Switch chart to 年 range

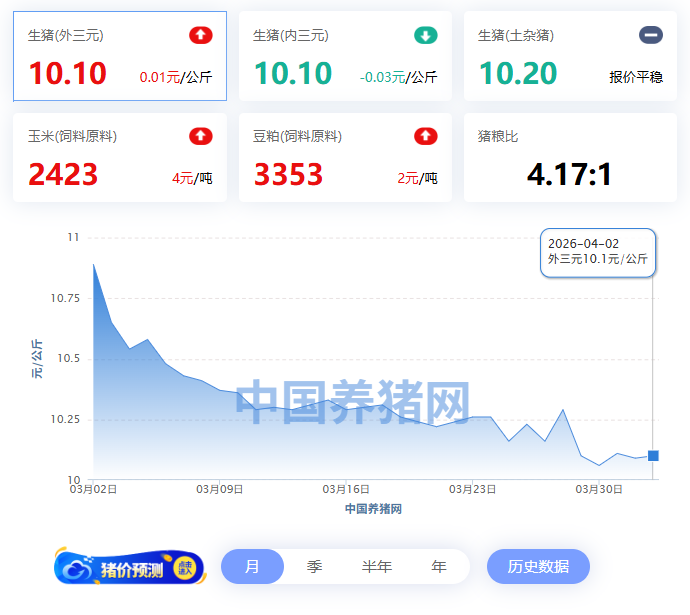tap(439, 567)
